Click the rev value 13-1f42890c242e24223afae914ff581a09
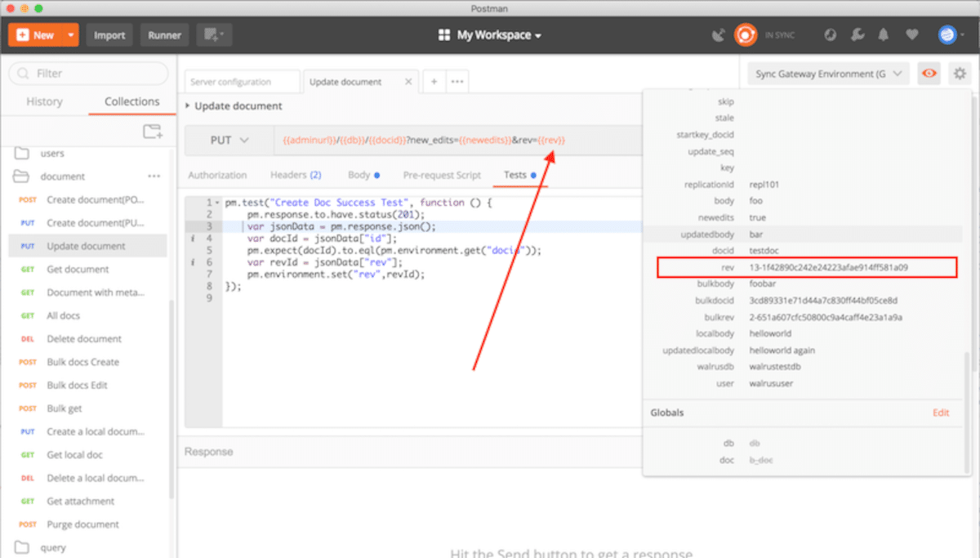 [829, 267]
